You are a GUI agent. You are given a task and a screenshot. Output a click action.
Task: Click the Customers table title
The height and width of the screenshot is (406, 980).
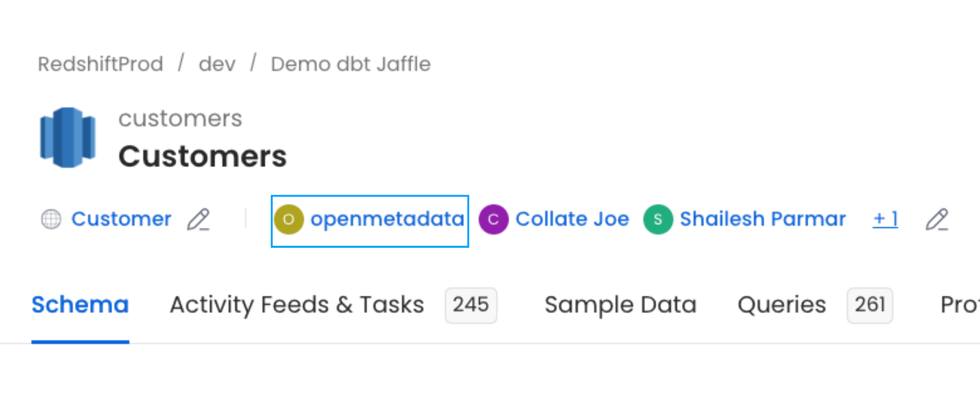click(x=202, y=155)
